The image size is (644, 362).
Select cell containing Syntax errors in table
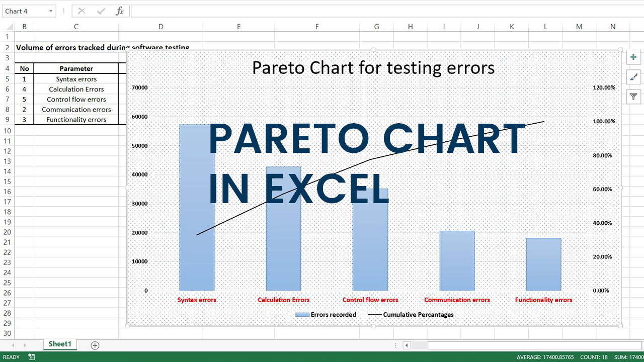76,79
